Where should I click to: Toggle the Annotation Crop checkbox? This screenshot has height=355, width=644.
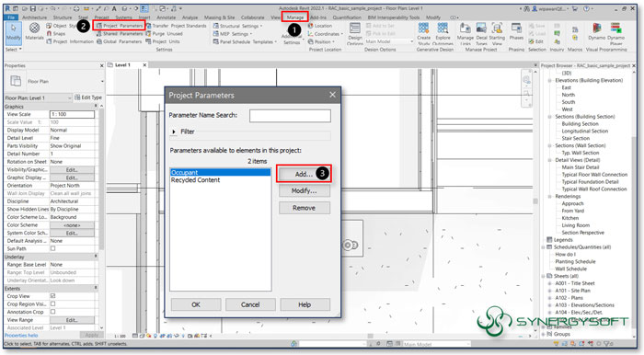click(52, 312)
